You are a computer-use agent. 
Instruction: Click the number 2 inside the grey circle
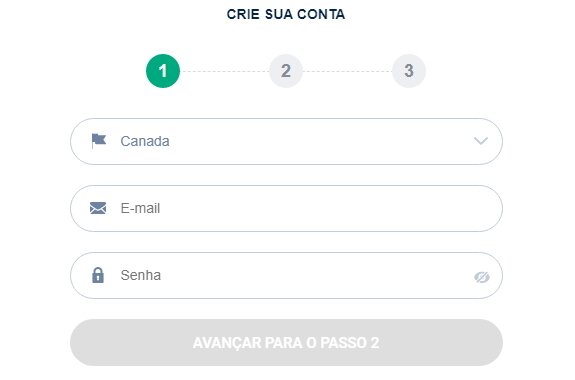(286, 71)
